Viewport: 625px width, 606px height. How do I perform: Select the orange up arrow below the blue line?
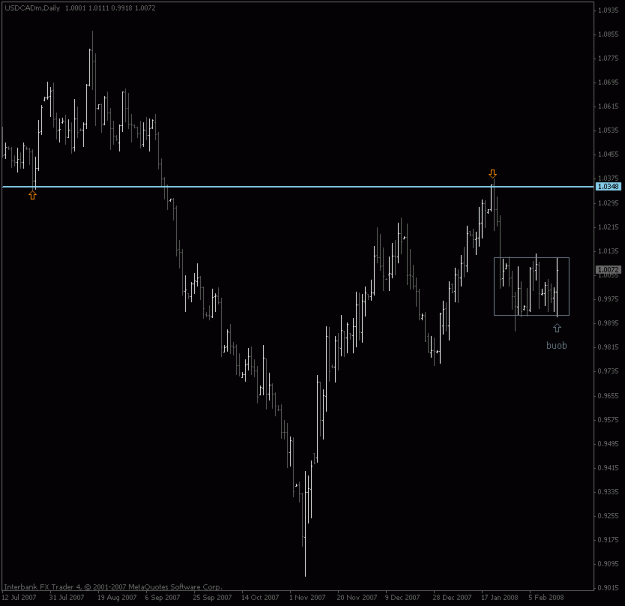click(x=33, y=195)
